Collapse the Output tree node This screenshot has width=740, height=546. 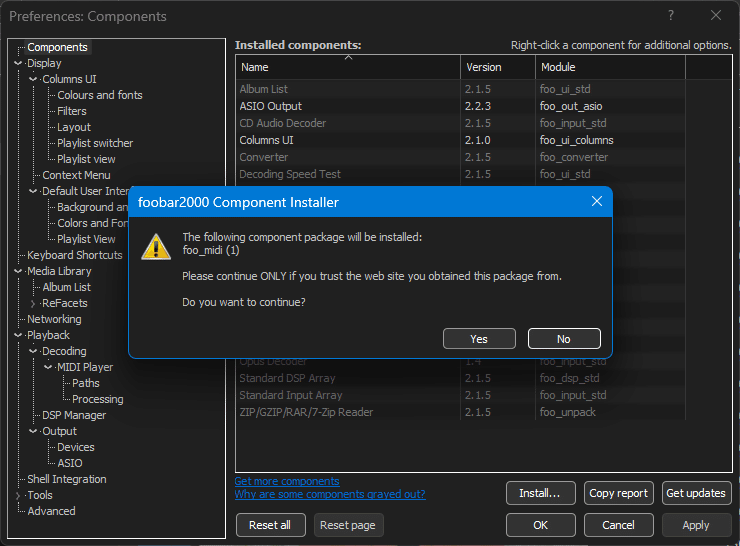point(33,431)
